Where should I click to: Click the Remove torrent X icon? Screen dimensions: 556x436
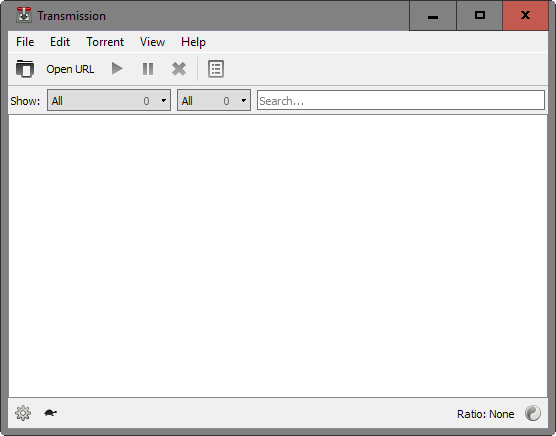coord(179,69)
